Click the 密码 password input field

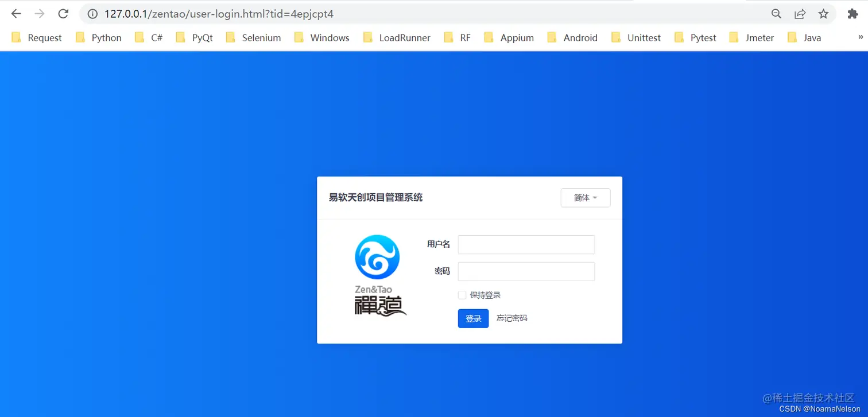525,271
